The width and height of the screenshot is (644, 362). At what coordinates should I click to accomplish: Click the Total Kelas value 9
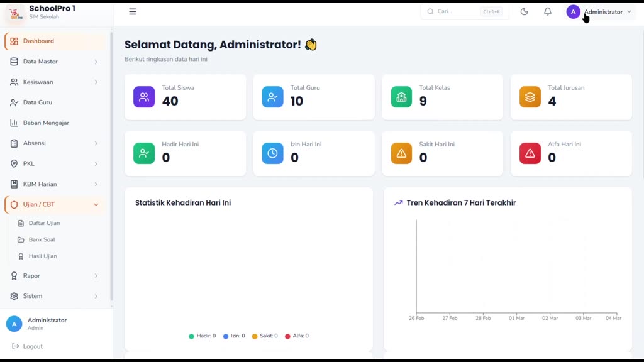(x=423, y=101)
